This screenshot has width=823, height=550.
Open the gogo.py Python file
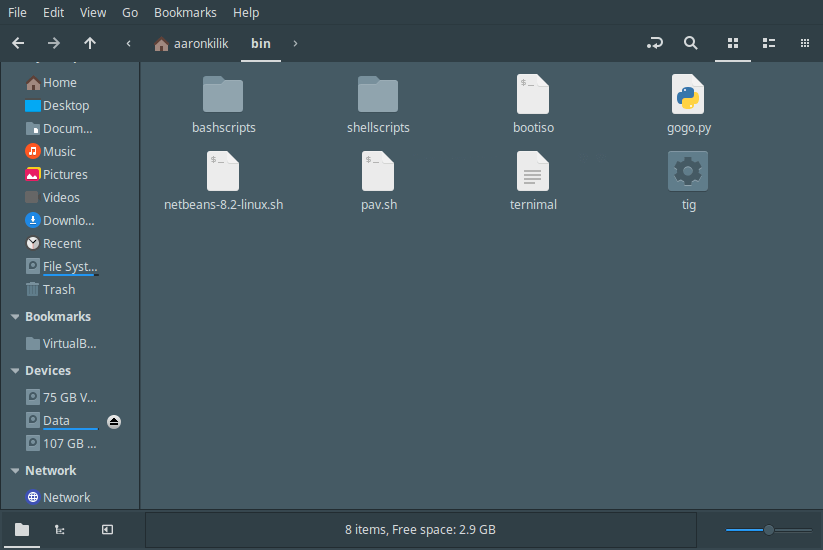tap(688, 95)
